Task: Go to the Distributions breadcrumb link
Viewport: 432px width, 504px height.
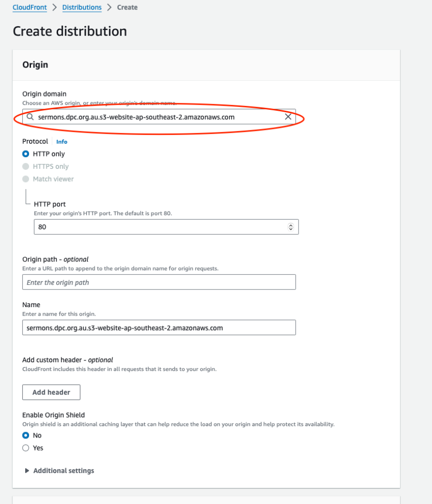Action: pos(82,7)
